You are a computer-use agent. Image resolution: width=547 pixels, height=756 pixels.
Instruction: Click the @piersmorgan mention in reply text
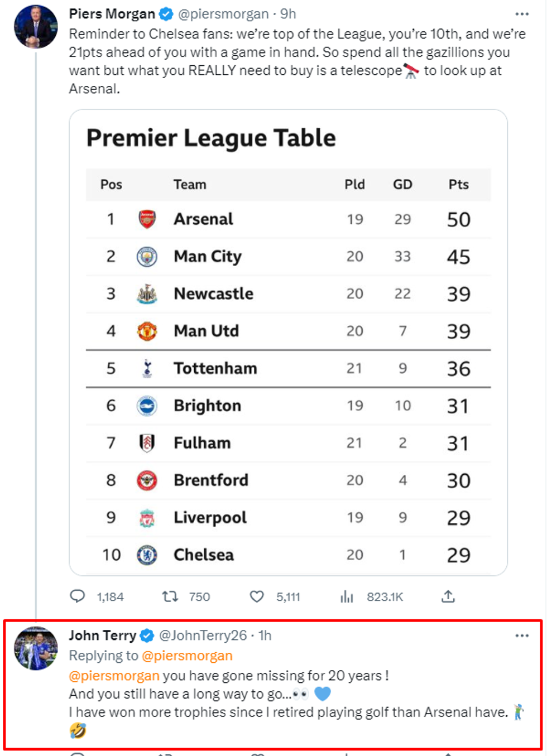[x=114, y=676]
